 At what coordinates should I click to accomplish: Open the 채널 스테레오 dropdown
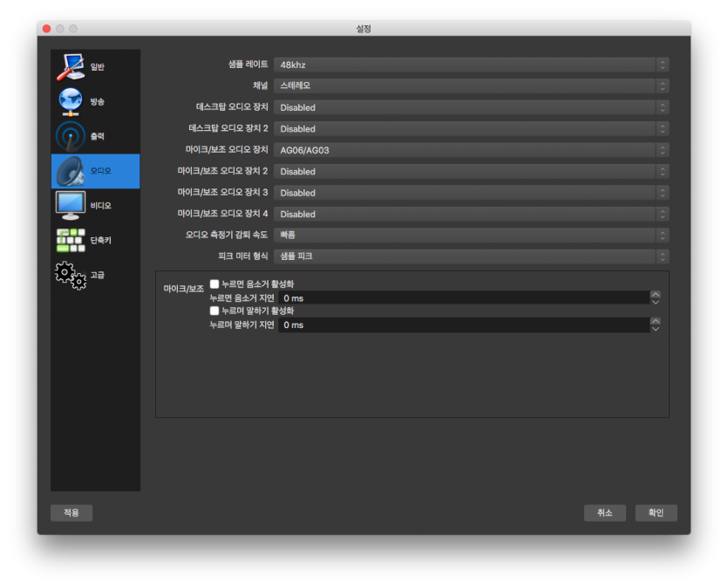point(472,85)
